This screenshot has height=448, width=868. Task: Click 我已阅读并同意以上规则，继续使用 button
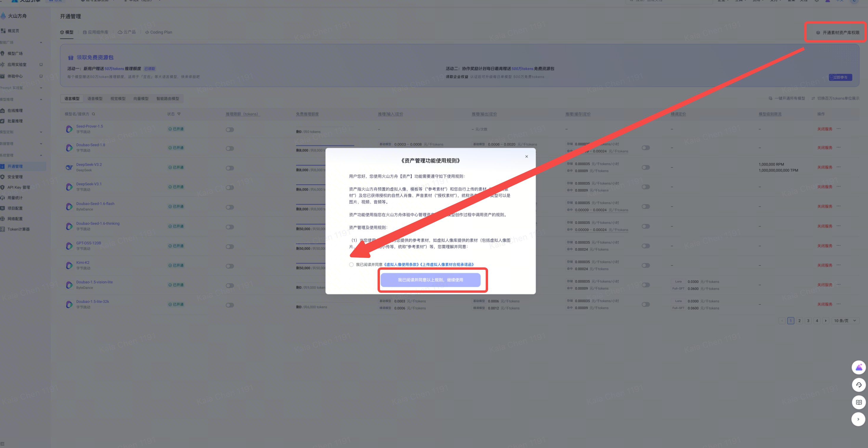[x=430, y=280]
